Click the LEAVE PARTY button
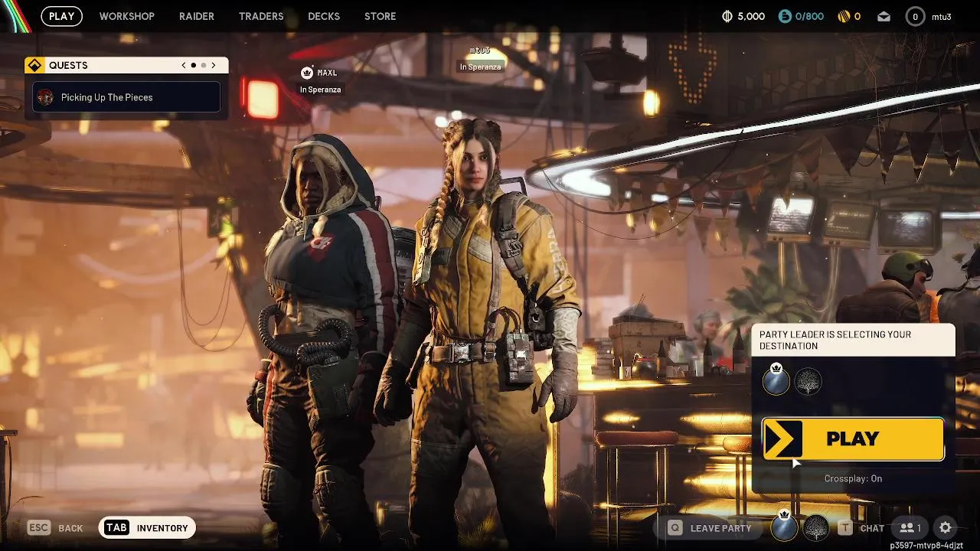 tap(710, 528)
